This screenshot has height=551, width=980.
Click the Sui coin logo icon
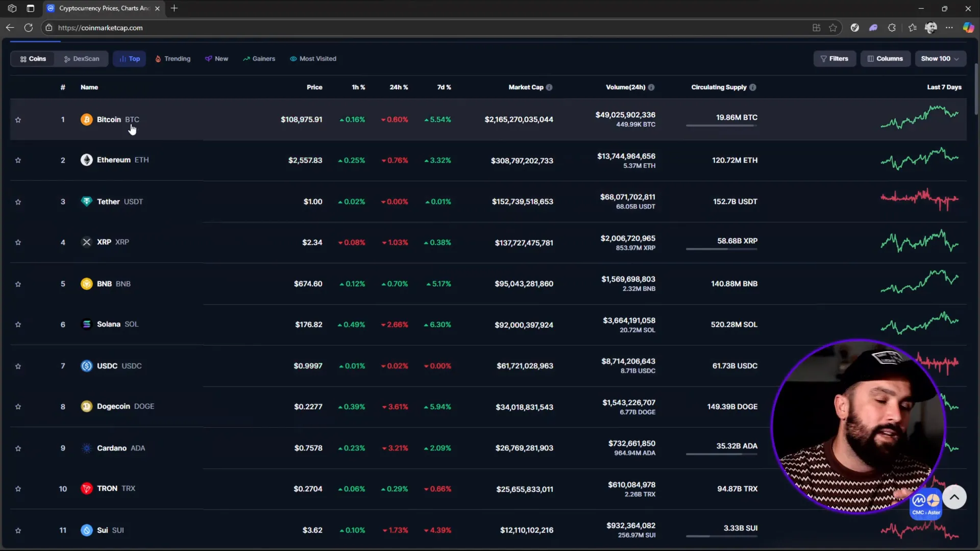[86, 530]
